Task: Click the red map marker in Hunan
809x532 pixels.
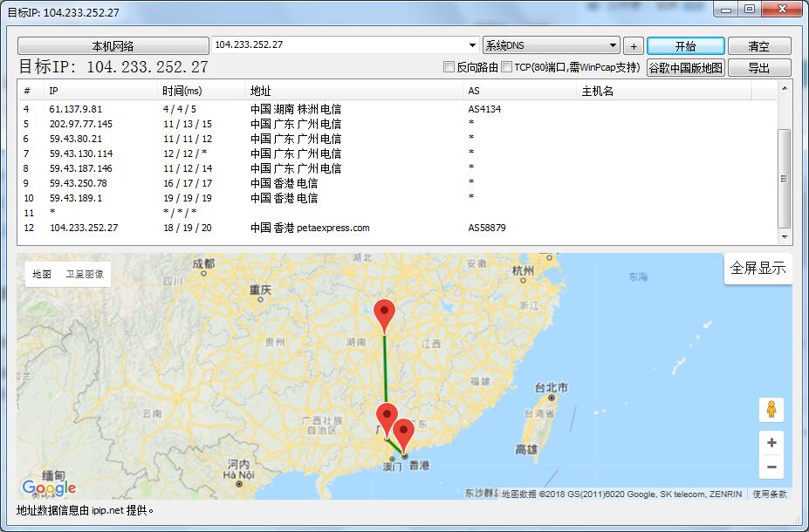Action: (x=384, y=312)
